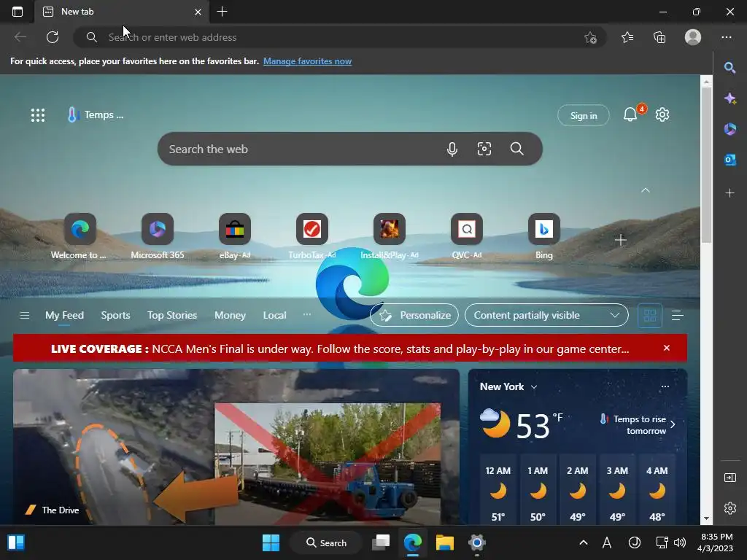Open Settings and more ellipsis menu
Screen dimensions: 747x560
pos(727,37)
